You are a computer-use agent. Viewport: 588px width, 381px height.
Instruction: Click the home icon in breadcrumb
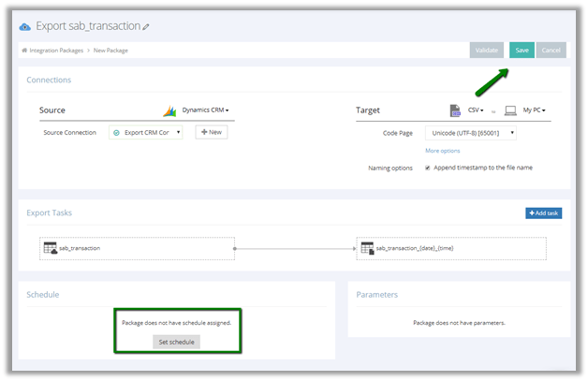[x=24, y=50]
